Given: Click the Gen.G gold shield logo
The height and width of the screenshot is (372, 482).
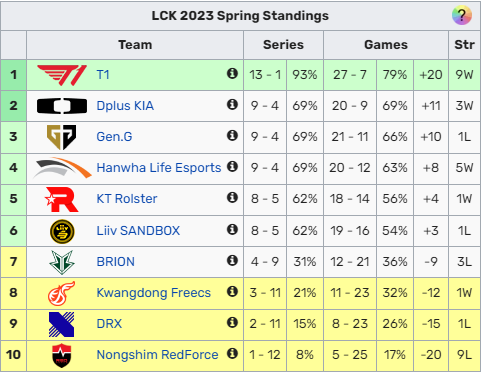Looking at the screenshot, I should [x=62, y=137].
